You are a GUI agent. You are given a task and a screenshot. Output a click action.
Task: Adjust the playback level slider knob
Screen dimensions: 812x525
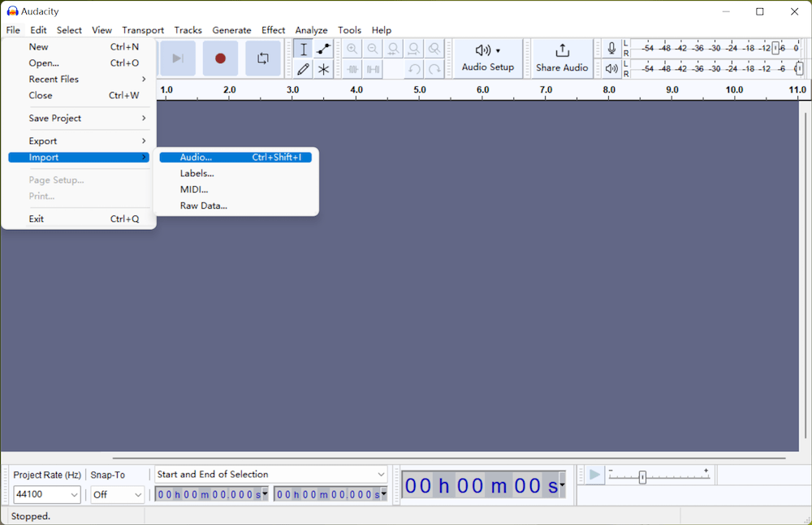pyautogui.click(x=799, y=68)
